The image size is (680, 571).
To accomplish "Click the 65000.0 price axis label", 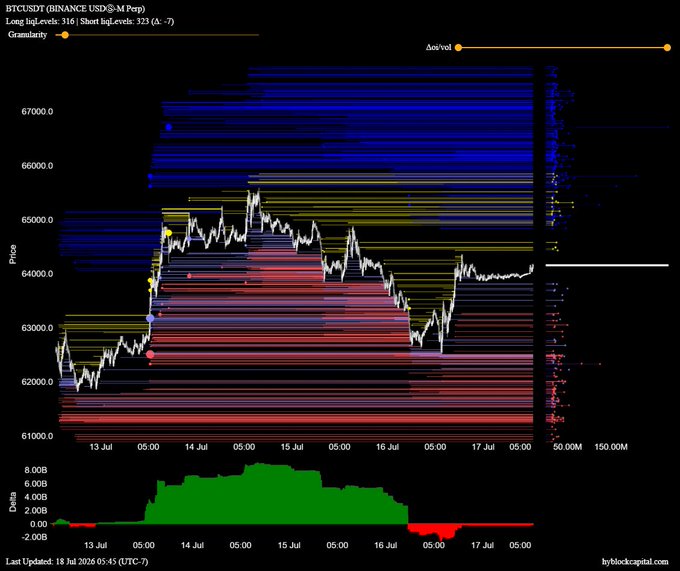I will click(x=37, y=220).
